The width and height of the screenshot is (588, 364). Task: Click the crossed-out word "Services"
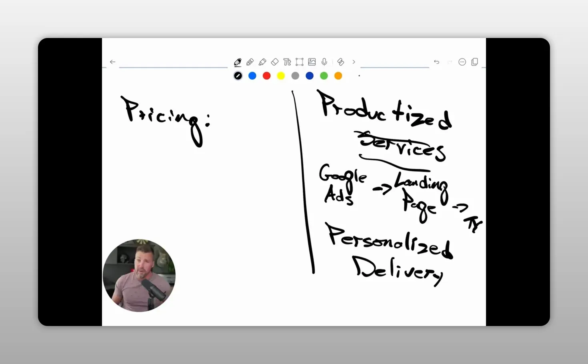click(x=401, y=146)
